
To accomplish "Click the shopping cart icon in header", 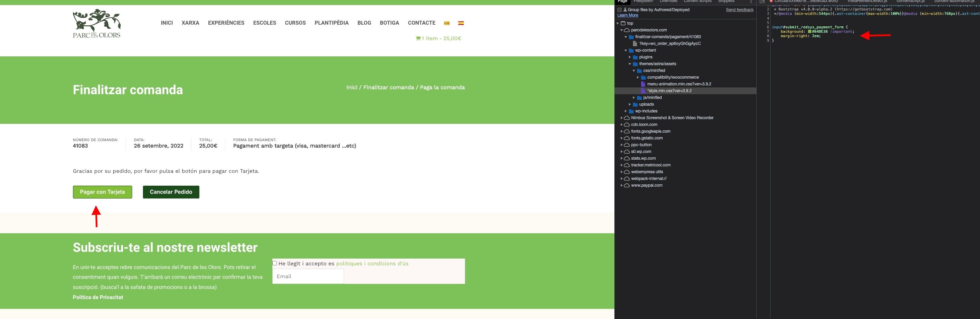I will point(418,38).
